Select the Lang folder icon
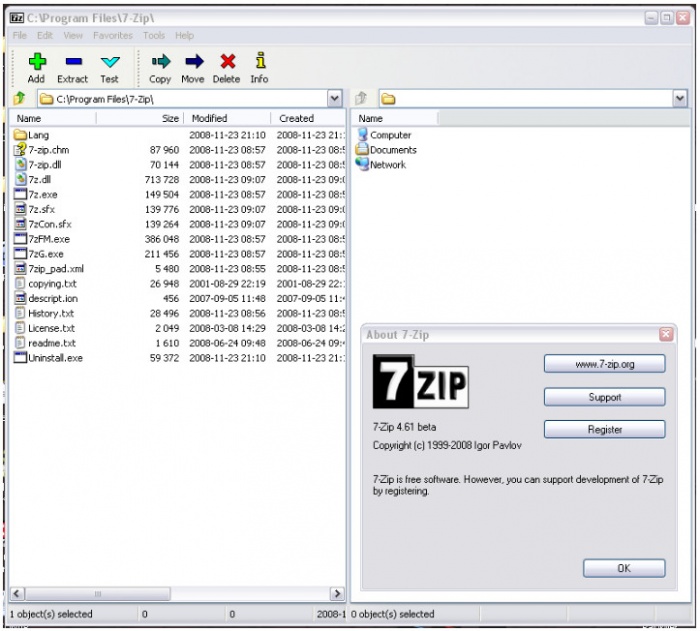The image size is (700, 631). [20, 134]
